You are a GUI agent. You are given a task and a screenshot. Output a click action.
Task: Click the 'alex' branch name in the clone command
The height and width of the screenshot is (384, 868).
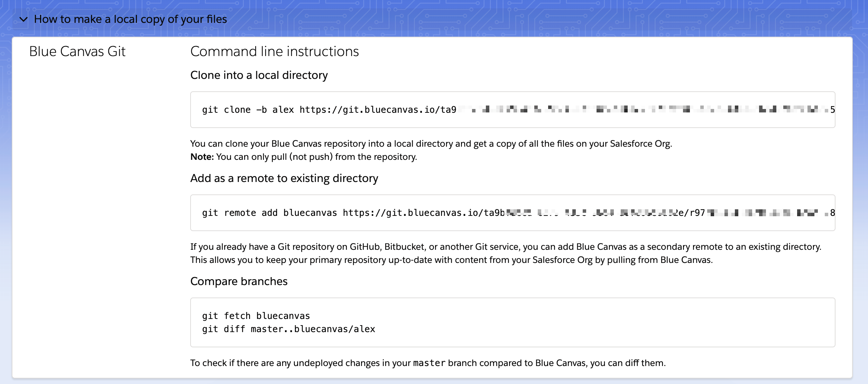283,110
